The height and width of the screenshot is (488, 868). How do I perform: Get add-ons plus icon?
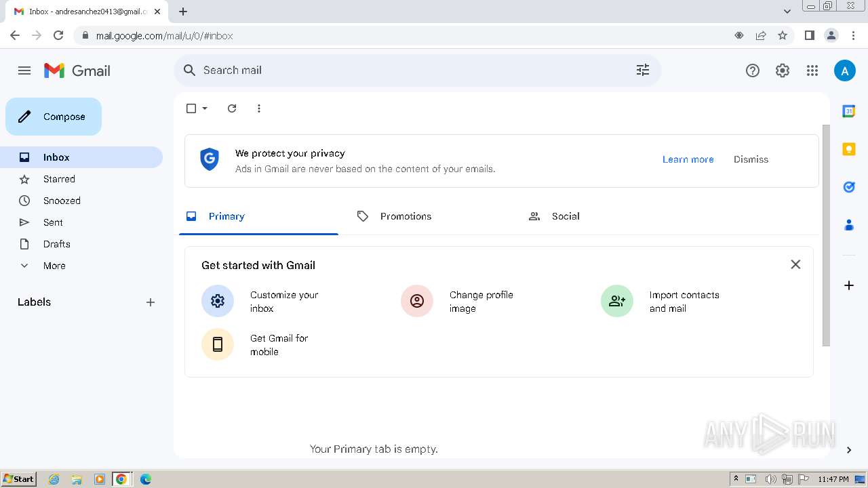[848, 285]
